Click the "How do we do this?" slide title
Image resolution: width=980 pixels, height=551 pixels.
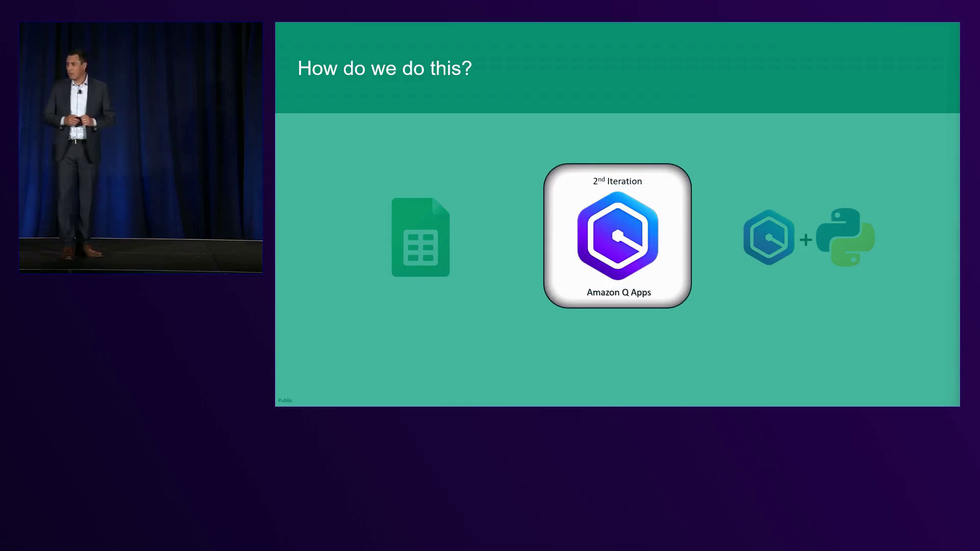tap(384, 68)
